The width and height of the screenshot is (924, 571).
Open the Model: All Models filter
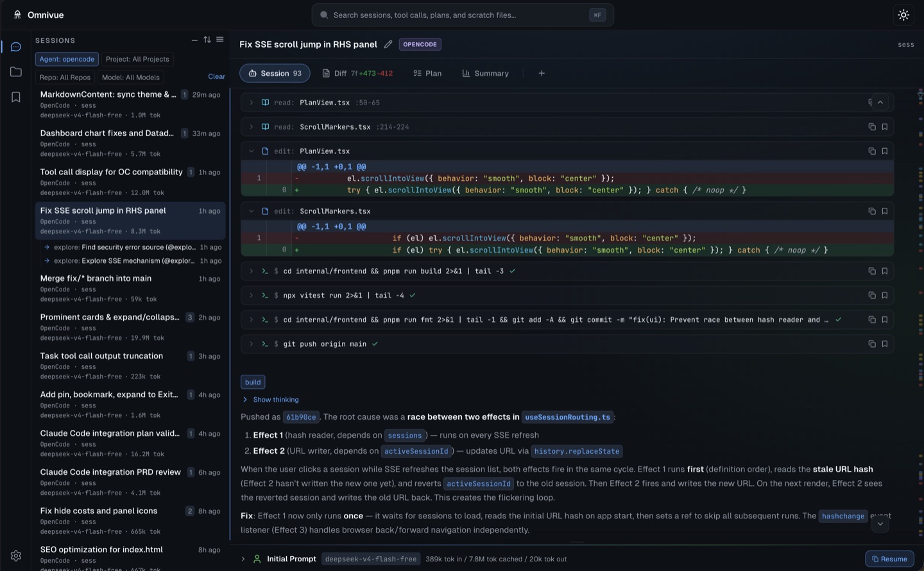tap(131, 77)
